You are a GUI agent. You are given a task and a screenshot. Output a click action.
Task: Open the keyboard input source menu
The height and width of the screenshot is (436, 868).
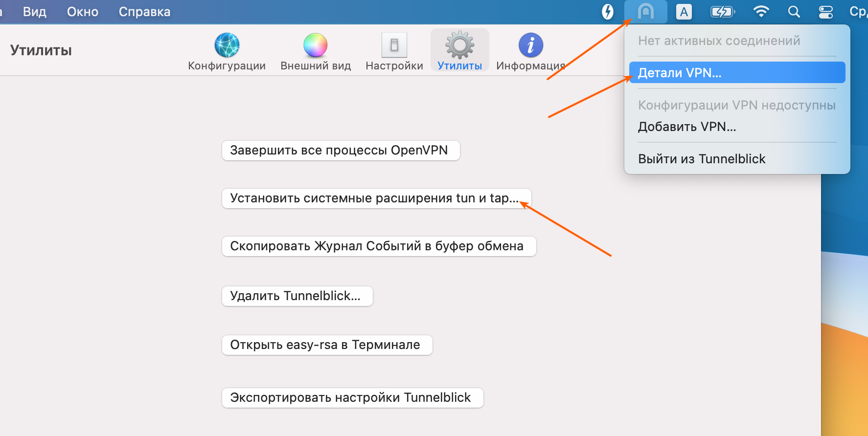pyautogui.click(x=684, y=12)
